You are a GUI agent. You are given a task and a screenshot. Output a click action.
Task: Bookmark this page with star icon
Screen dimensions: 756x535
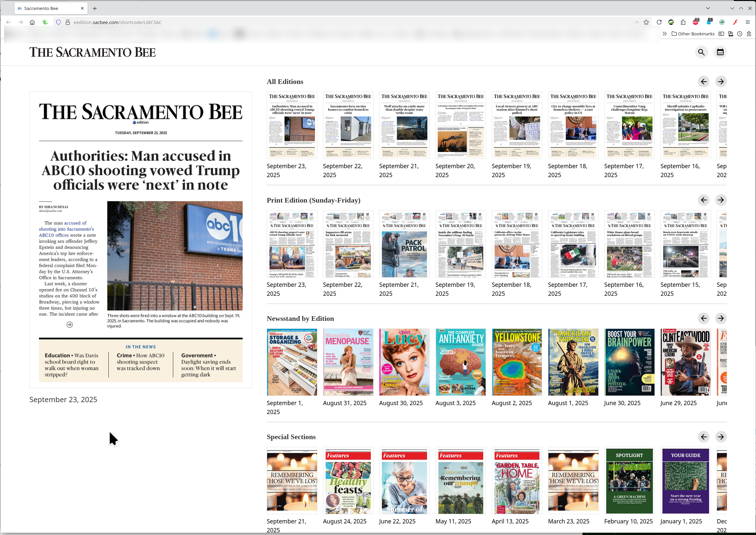coord(646,22)
